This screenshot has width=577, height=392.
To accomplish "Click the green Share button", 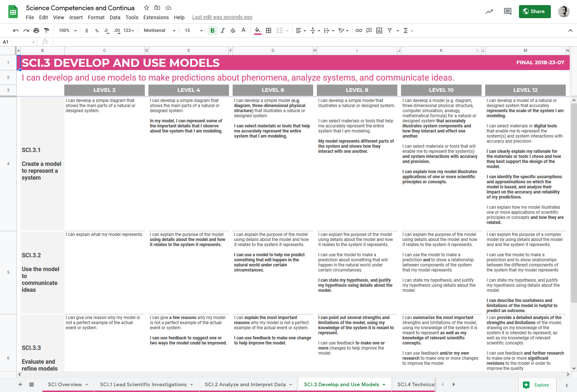I will click(x=535, y=12).
